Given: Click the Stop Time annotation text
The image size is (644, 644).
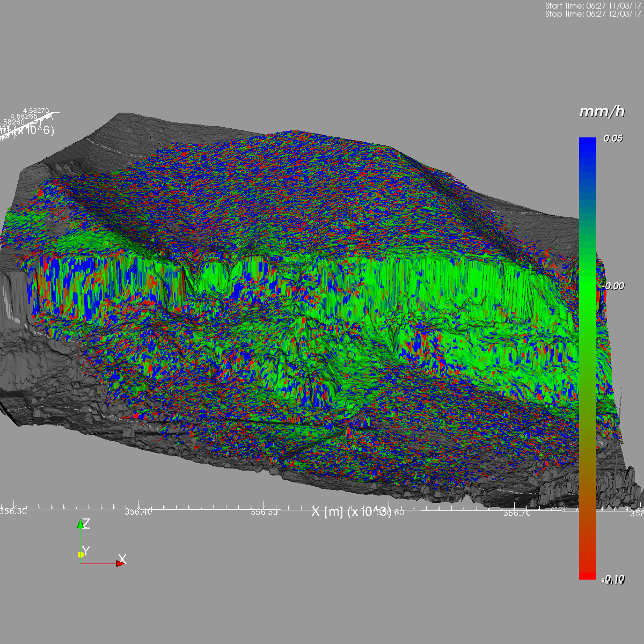Looking at the screenshot, I should tap(593, 14).
